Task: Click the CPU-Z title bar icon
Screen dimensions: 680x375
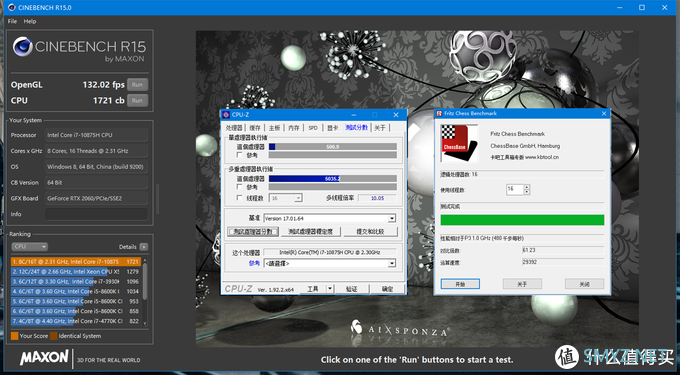Action: click(x=226, y=114)
